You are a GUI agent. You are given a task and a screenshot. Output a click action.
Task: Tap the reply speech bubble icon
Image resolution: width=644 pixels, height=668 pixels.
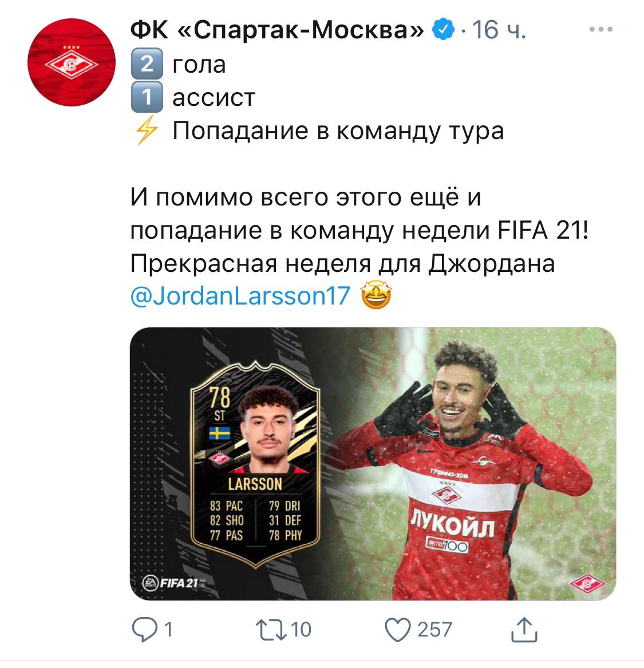click(x=145, y=629)
